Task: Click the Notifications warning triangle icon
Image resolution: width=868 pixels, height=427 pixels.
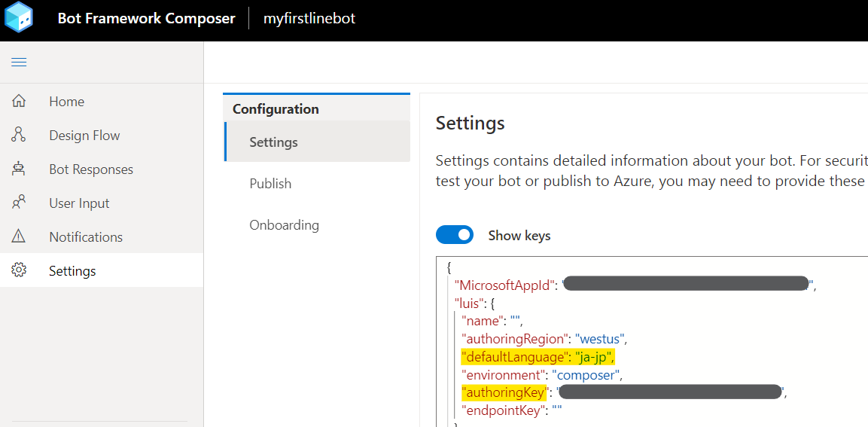Action: click(19, 237)
